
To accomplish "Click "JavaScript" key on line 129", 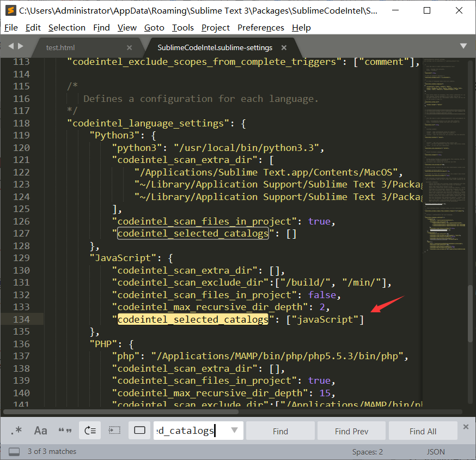I will [x=123, y=258].
